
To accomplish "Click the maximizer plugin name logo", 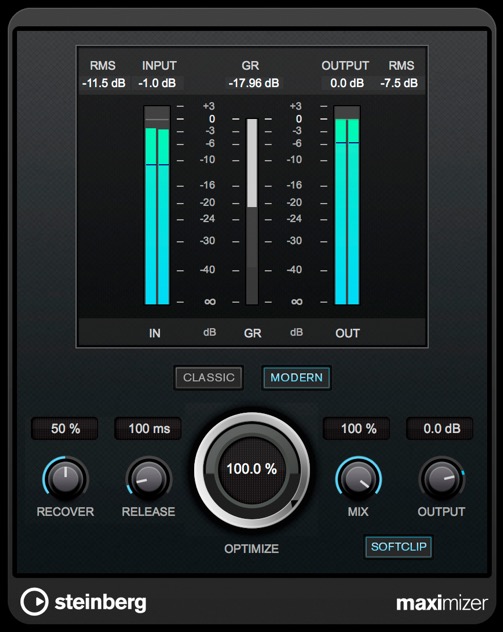I will [x=442, y=603].
